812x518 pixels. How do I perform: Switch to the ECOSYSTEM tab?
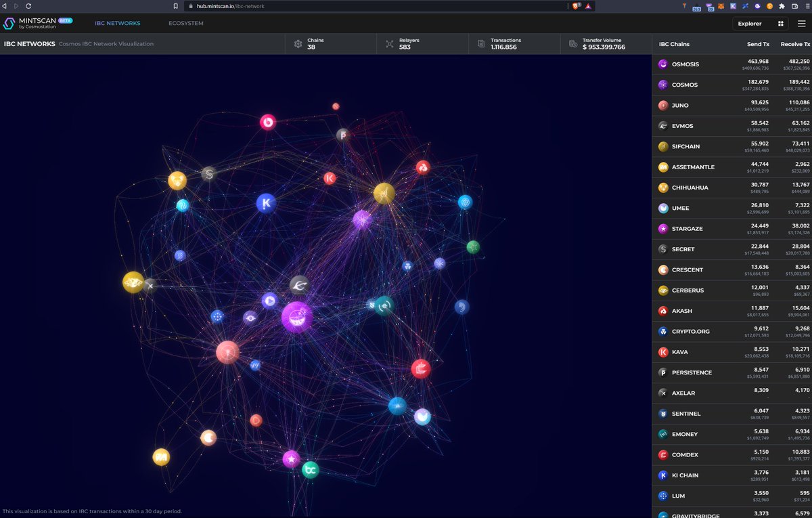tap(186, 24)
